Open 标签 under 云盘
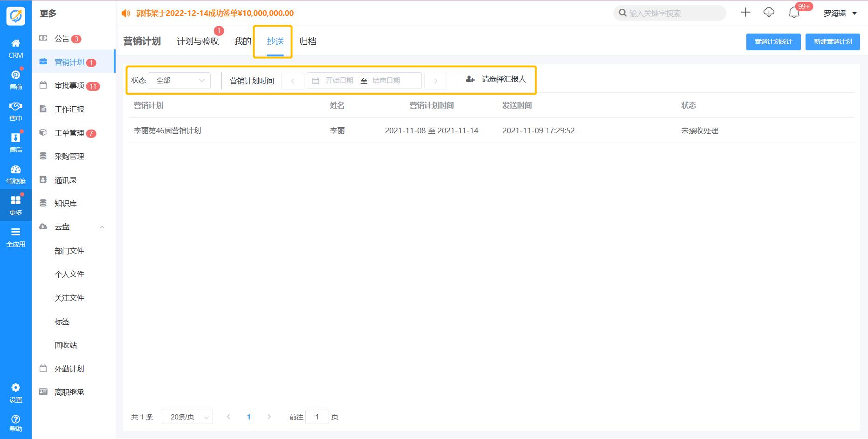This screenshot has width=868, height=439. pyautogui.click(x=62, y=322)
